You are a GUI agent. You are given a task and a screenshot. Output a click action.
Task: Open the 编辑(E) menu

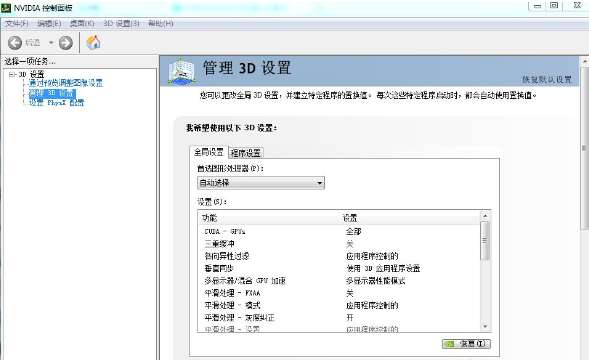click(x=49, y=23)
